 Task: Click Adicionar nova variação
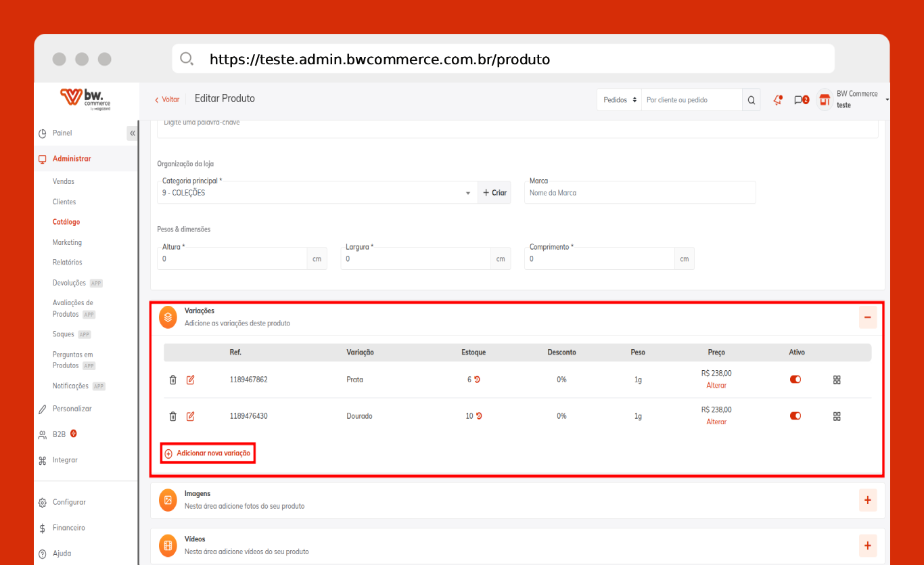(x=208, y=453)
